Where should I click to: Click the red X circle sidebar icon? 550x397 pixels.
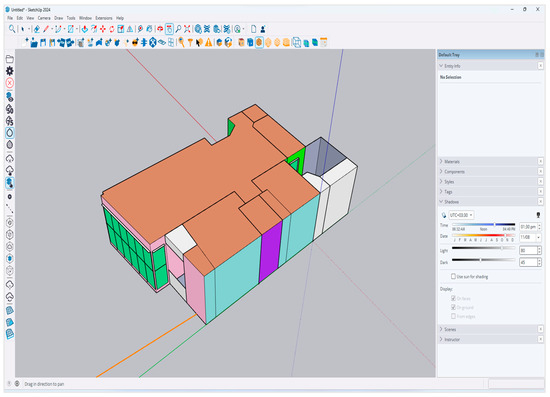pyautogui.click(x=10, y=83)
